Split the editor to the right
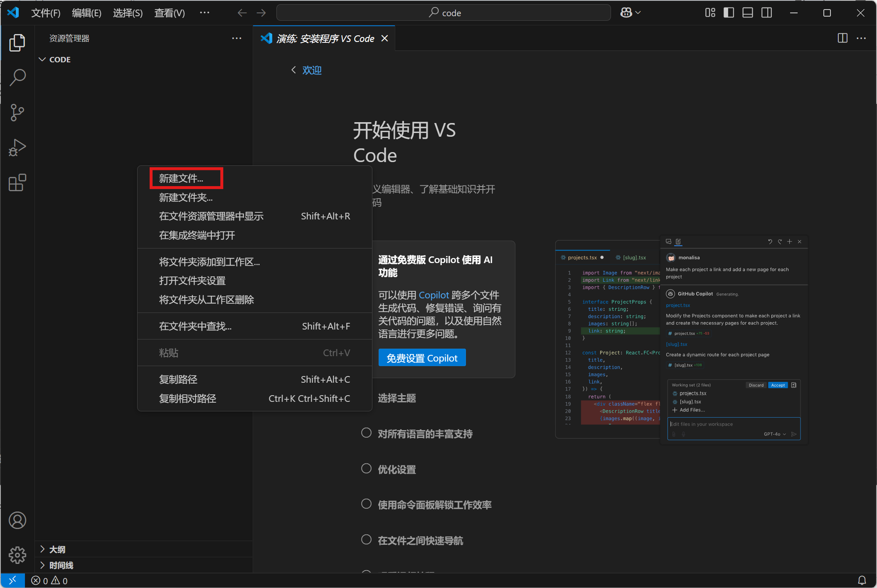 tap(843, 38)
